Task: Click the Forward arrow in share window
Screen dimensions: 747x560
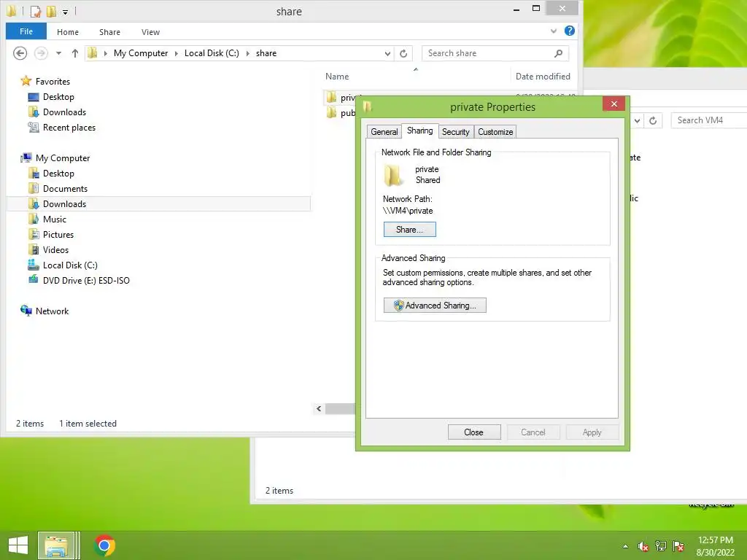Action: coord(41,53)
